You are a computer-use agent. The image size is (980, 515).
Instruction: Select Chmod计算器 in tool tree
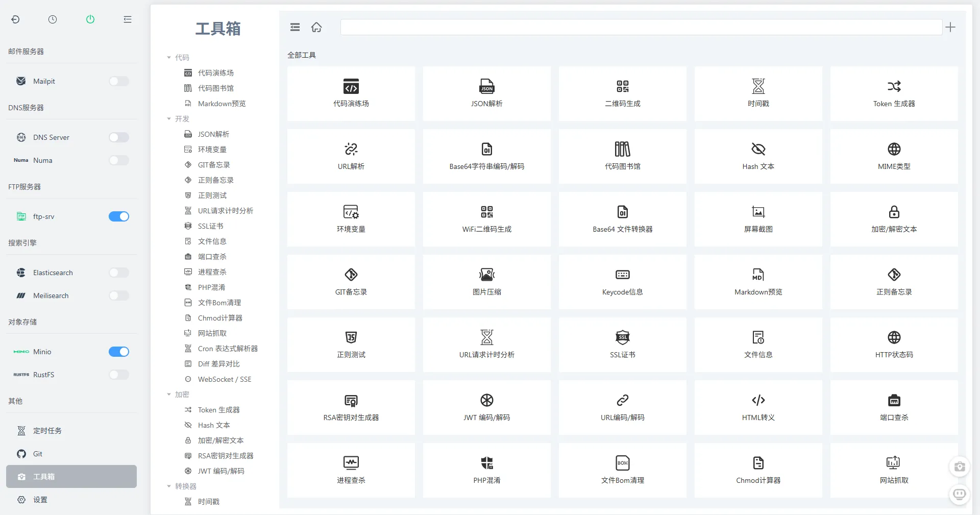click(x=220, y=318)
